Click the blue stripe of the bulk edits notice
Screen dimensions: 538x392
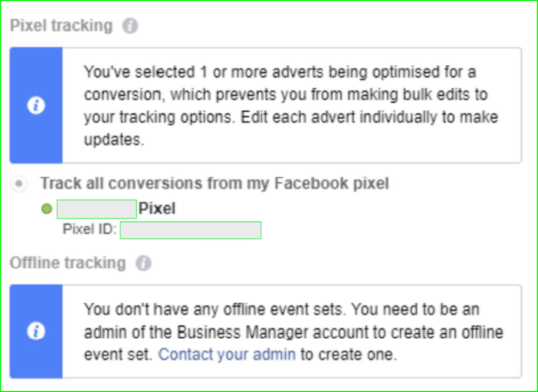(x=36, y=105)
